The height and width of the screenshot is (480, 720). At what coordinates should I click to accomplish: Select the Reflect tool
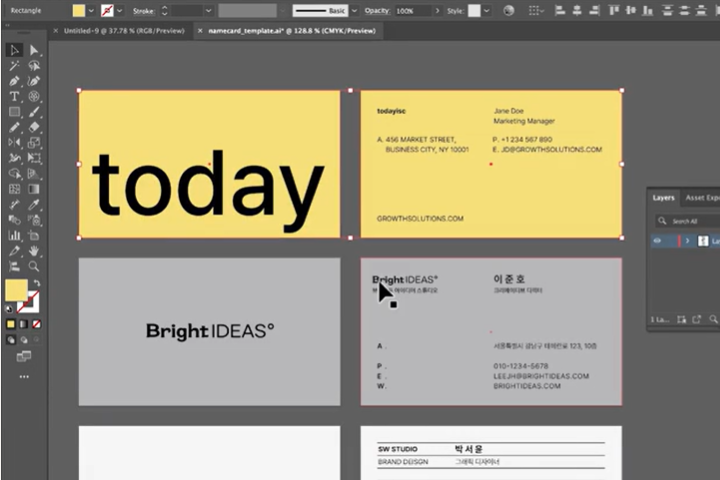[x=14, y=143]
